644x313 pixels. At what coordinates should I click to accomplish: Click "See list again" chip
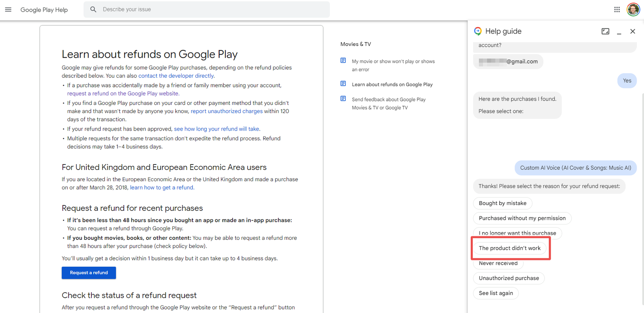coord(496,293)
